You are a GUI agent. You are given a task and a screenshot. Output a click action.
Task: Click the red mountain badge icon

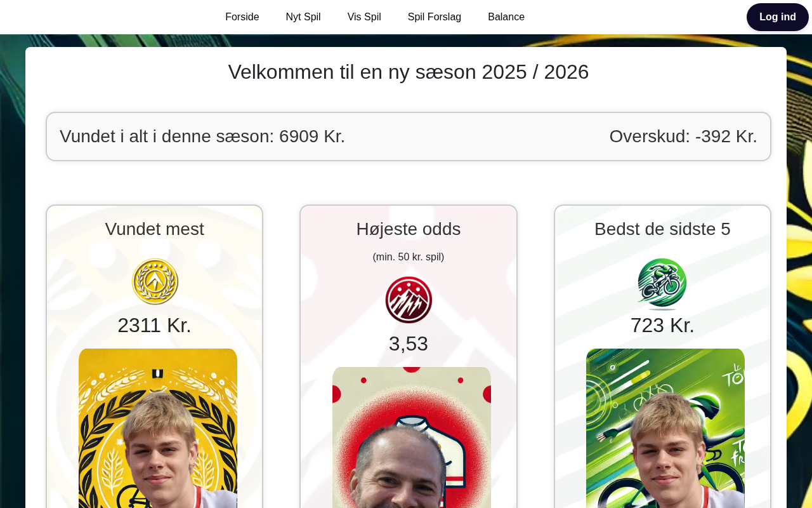(409, 300)
